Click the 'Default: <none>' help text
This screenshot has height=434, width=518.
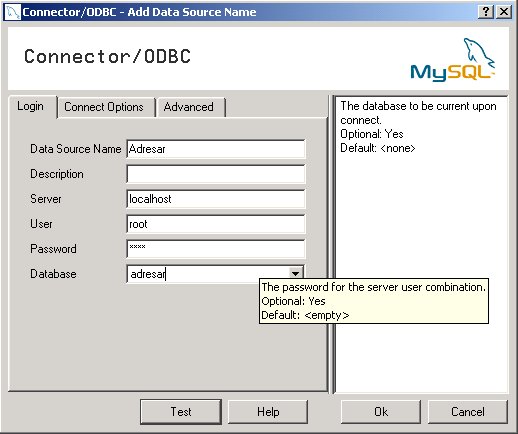point(378,148)
